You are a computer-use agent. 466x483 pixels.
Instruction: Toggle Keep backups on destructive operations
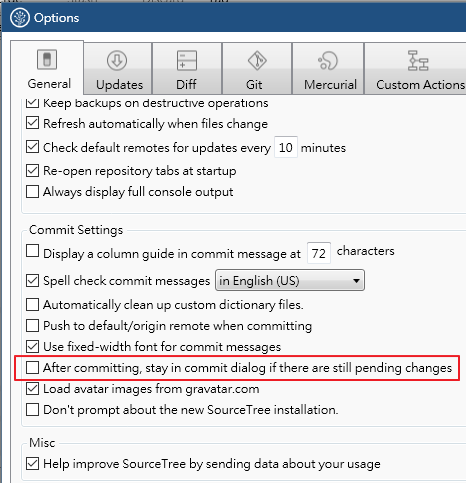point(32,103)
